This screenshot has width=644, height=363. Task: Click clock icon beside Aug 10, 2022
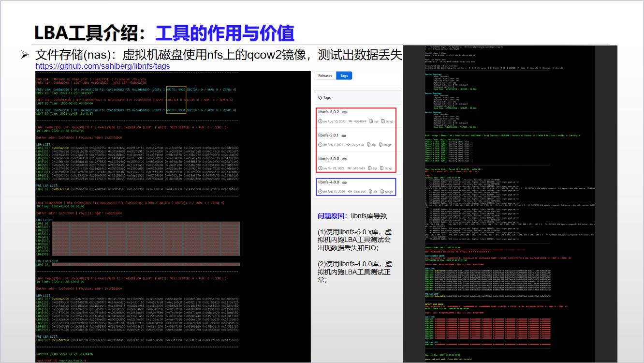click(x=320, y=121)
